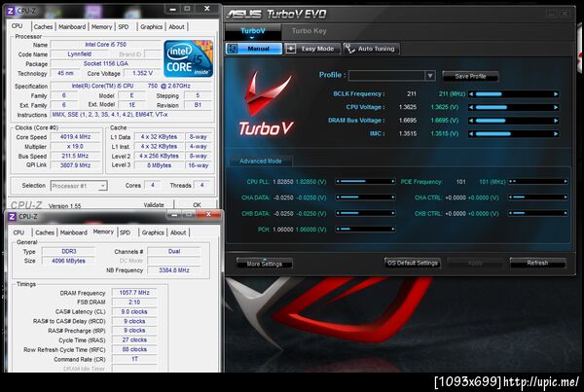Click the Easy Mode button
The height and width of the screenshot is (392, 584).
[x=312, y=49]
